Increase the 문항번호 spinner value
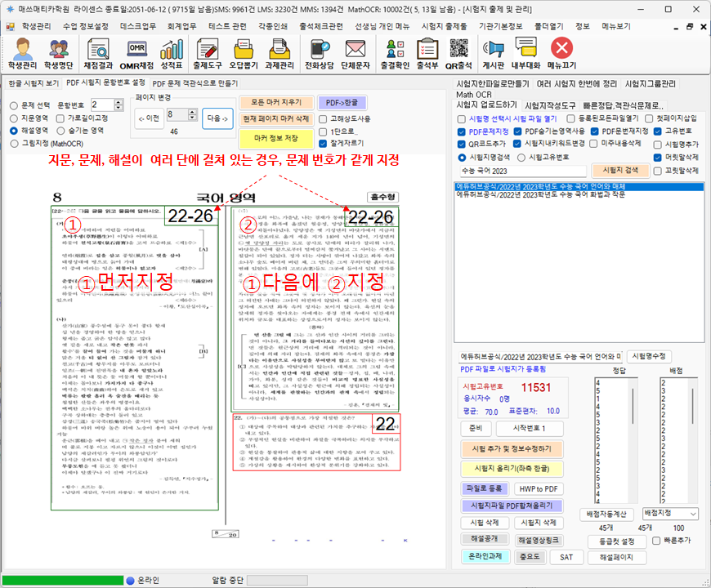Viewport: 711px width, 588px height. (x=119, y=102)
